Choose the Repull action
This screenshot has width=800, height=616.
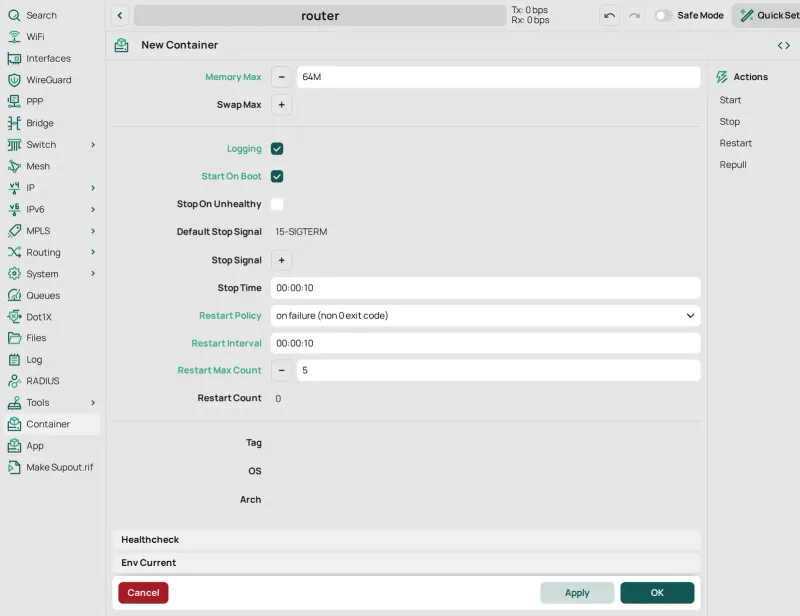(733, 165)
